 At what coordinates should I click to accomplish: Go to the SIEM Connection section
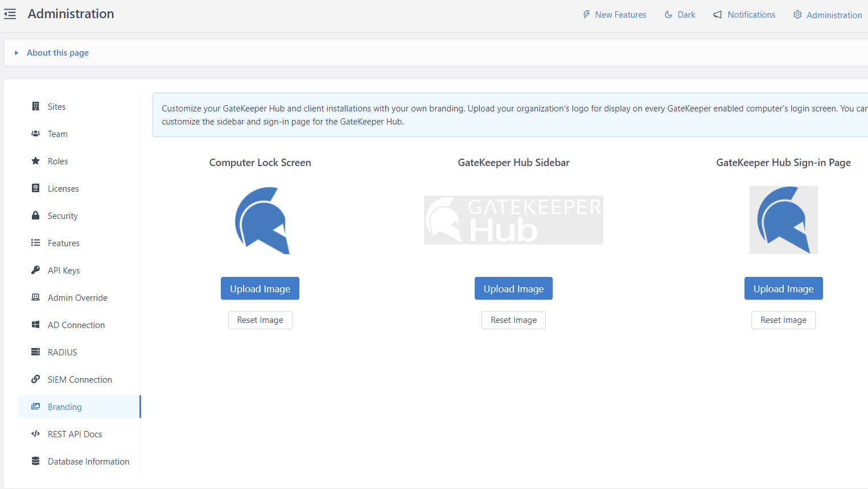point(80,380)
